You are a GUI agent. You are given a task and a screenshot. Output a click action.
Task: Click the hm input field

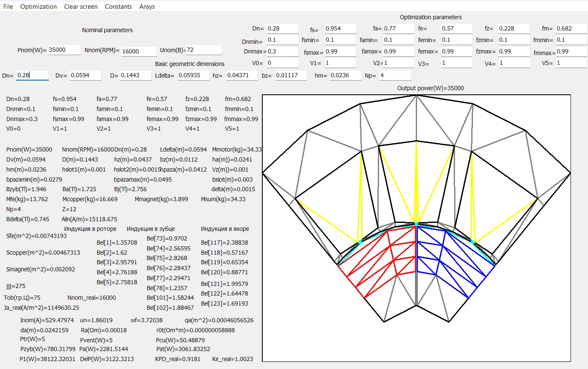click(x=345, y=76)
